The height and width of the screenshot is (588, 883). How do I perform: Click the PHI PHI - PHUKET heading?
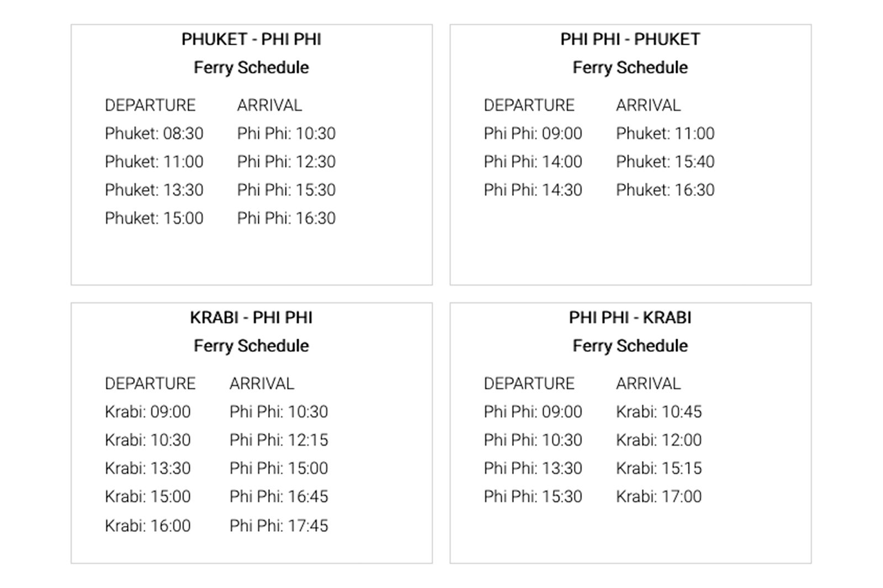pos(630,39)
